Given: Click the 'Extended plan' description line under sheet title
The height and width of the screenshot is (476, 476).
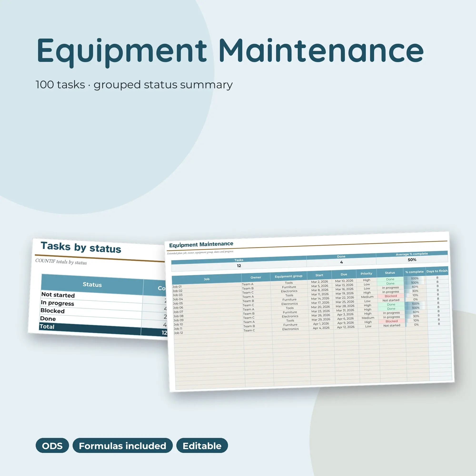Looking at the screenshot, I should tap(200, 252).
